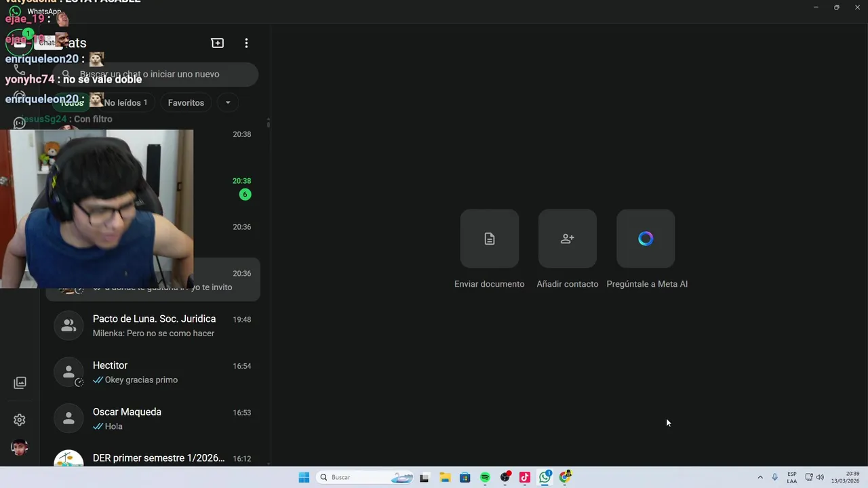Viewport: 868px width, 488px height.
Task: Open the Oscar Maqueda chat
Action: [x=153, y=419]
